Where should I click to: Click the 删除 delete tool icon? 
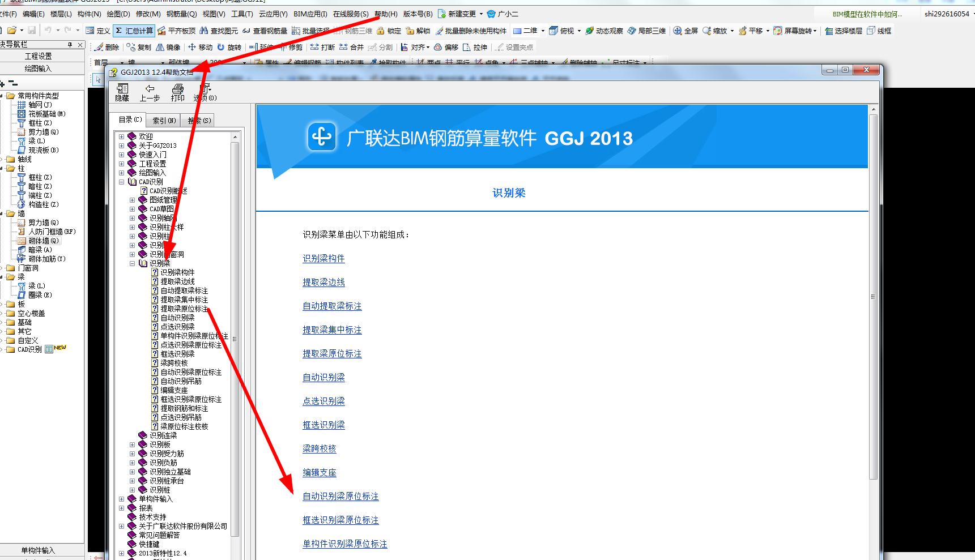(x=99, y=47)
